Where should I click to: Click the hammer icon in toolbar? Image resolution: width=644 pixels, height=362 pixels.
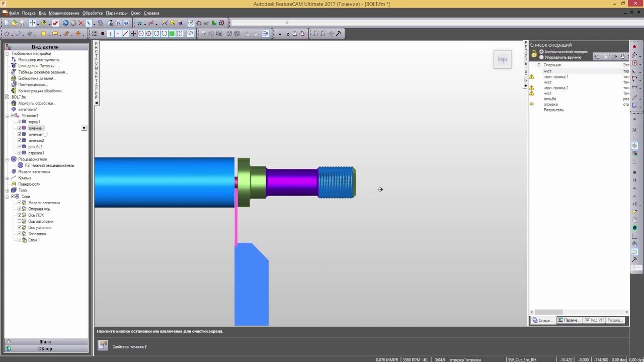tap(338, 34)
